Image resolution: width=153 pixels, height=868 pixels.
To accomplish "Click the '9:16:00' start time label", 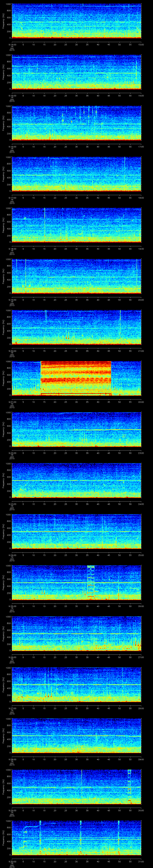I will click(12, 146).
